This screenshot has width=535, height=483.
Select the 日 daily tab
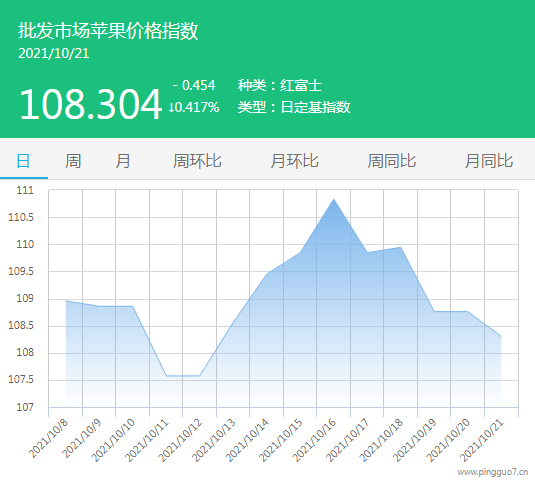[23, 161]
